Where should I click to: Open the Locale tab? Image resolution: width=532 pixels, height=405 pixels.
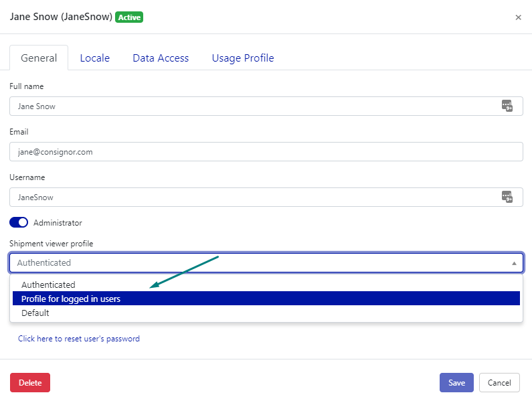94,58
